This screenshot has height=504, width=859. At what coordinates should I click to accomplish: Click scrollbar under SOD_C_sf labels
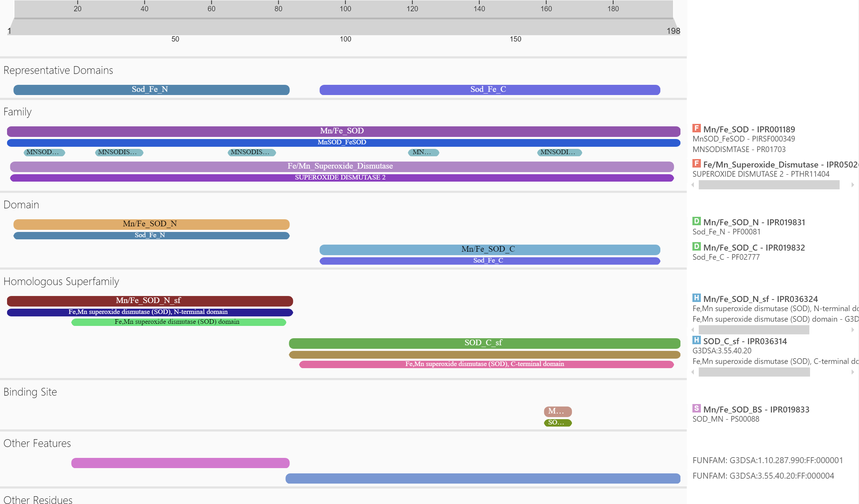(x=754, y=372)
